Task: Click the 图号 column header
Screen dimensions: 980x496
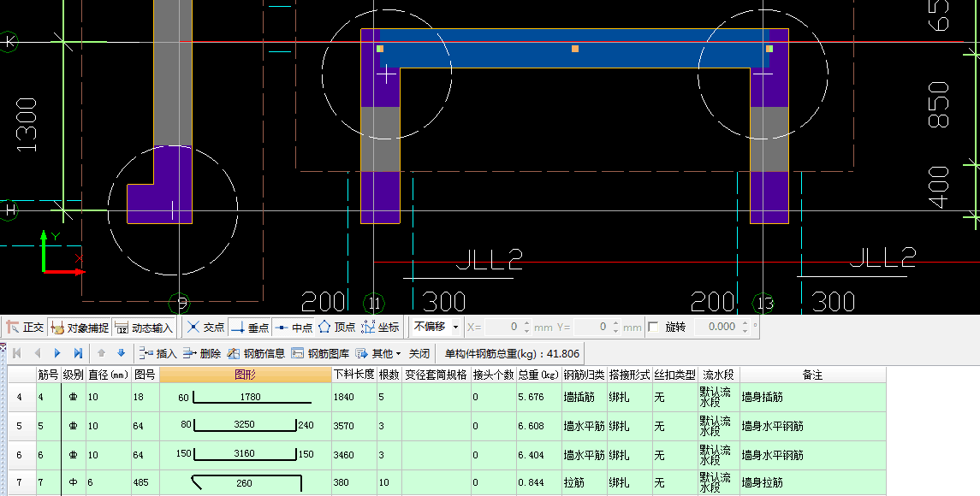Action: point(145,375)
